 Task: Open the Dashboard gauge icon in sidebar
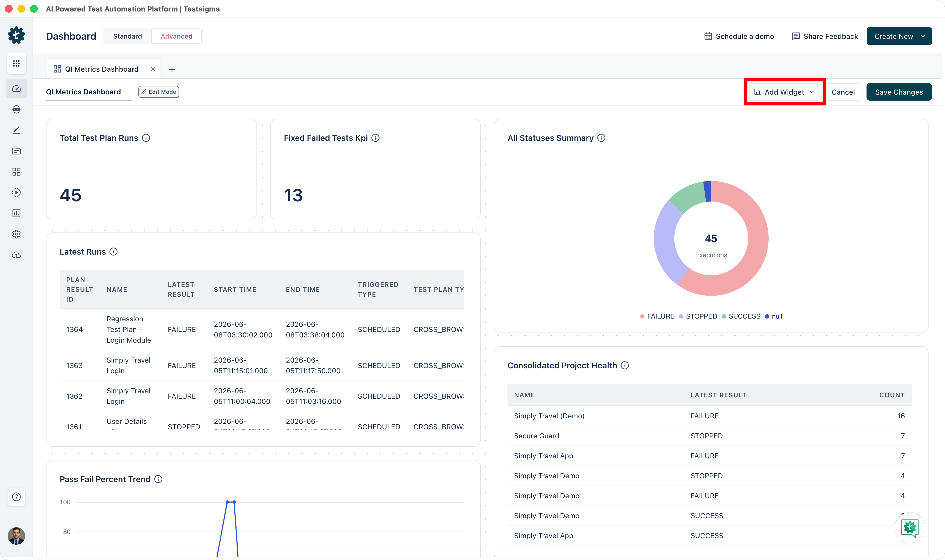(x=16, y=89)
